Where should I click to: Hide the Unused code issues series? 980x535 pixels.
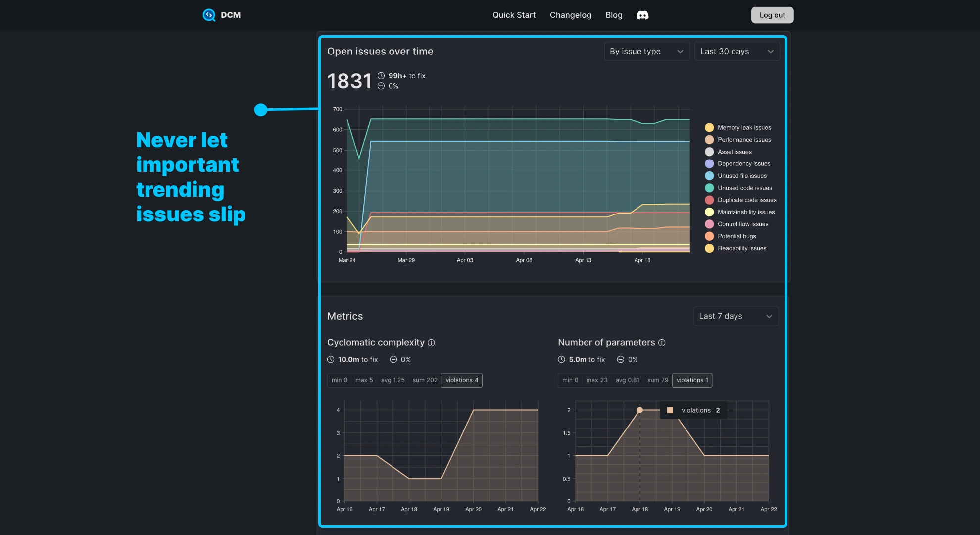(x=744, y=188)
